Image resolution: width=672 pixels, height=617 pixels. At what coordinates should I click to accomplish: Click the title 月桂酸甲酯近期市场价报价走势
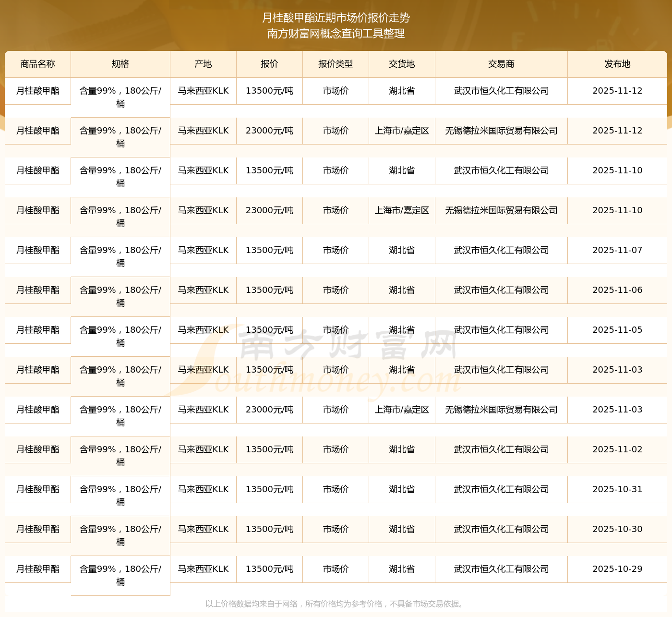pos(336,18)
